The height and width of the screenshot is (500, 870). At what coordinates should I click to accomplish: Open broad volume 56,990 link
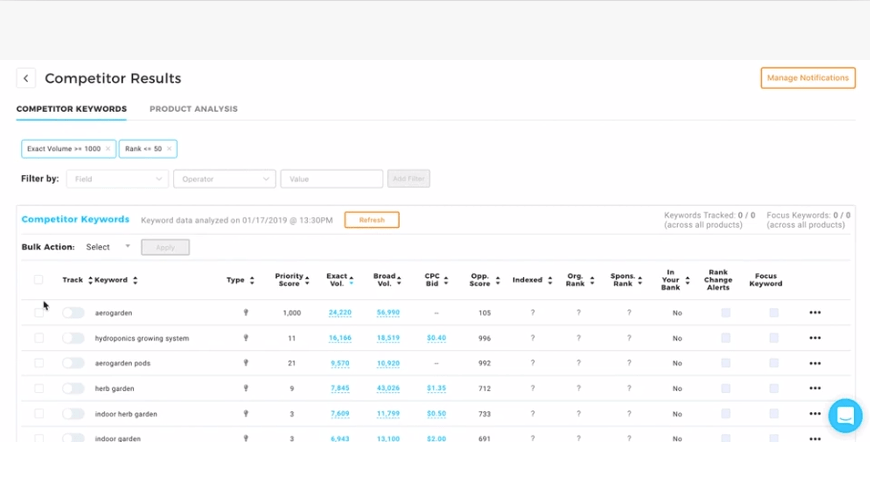(388, 313)
